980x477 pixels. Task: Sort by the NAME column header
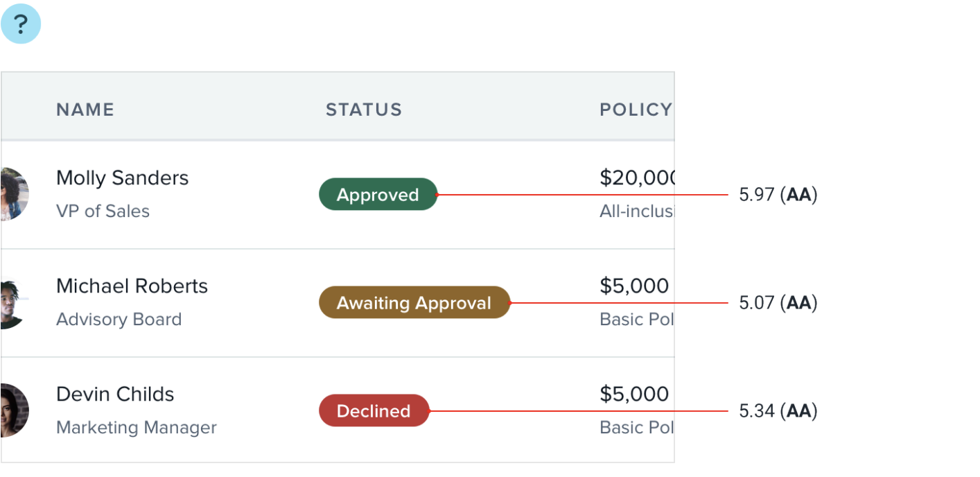(x=85, y=110)
